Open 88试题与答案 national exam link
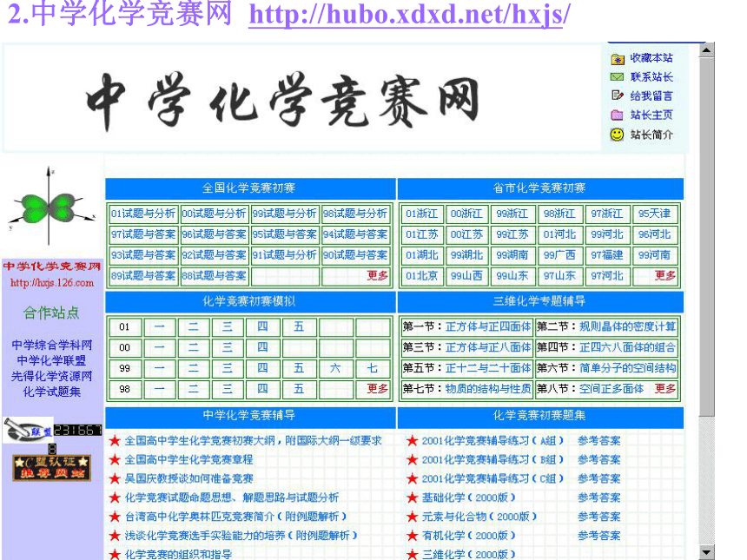The width and height of the screenshot is (747, 560). (214, 276)
